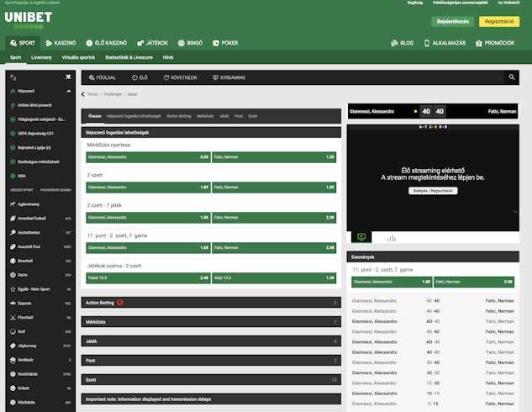Open the KASZINÓ main menu item
Image resolution: width=532 pixels, height=412 pixels.
pos(61,43)
